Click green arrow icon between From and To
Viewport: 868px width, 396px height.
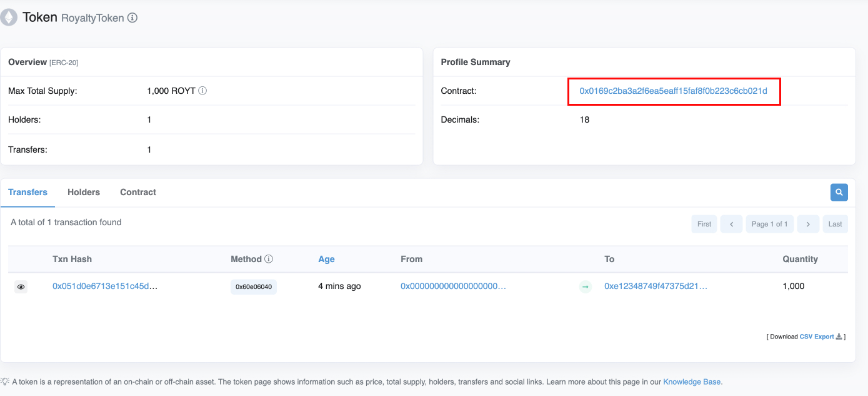586,287
